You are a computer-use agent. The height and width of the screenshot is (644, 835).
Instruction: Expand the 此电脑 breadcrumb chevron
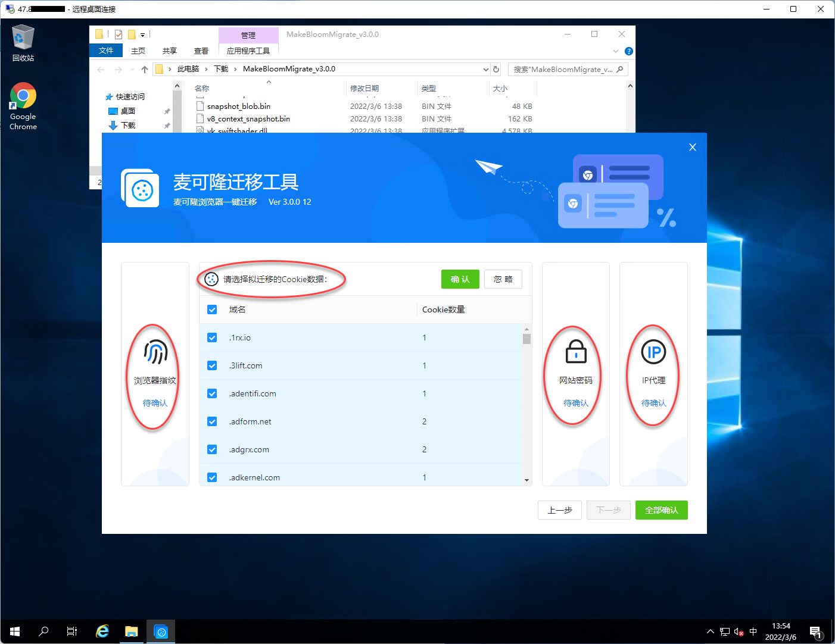[x=206, y=69]
